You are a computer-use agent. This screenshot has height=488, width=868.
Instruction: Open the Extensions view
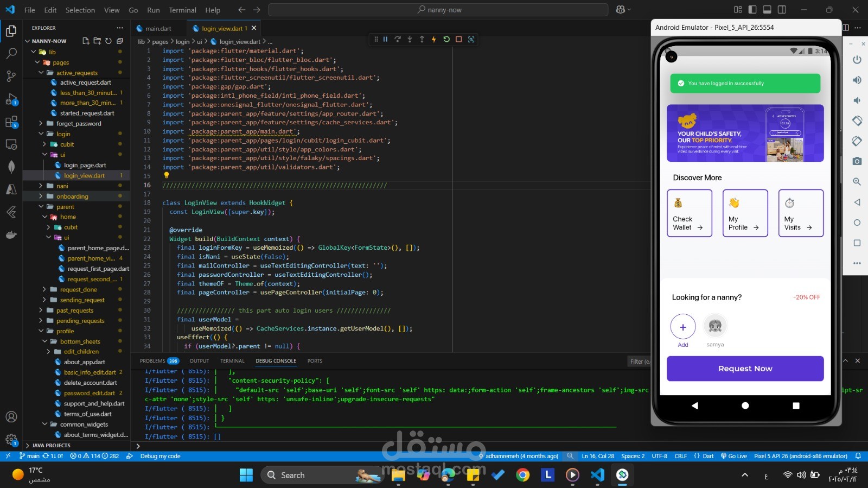[x=11, y=122]
